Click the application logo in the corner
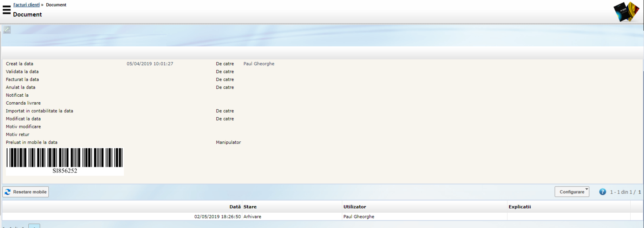Viewport: 644px width, 228px height. [626, 11]
